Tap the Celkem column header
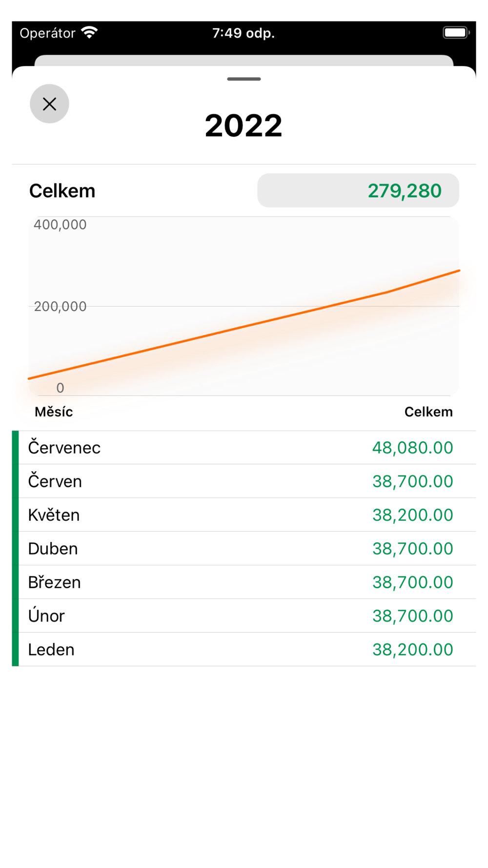 pyautogui.click(x=428, y=412)
